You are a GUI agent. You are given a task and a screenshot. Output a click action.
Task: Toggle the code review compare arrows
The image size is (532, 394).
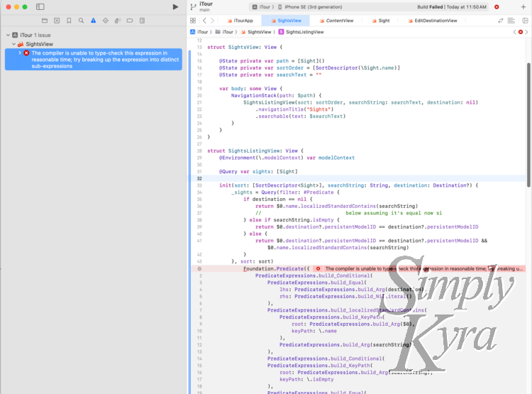tap(500, 21)
